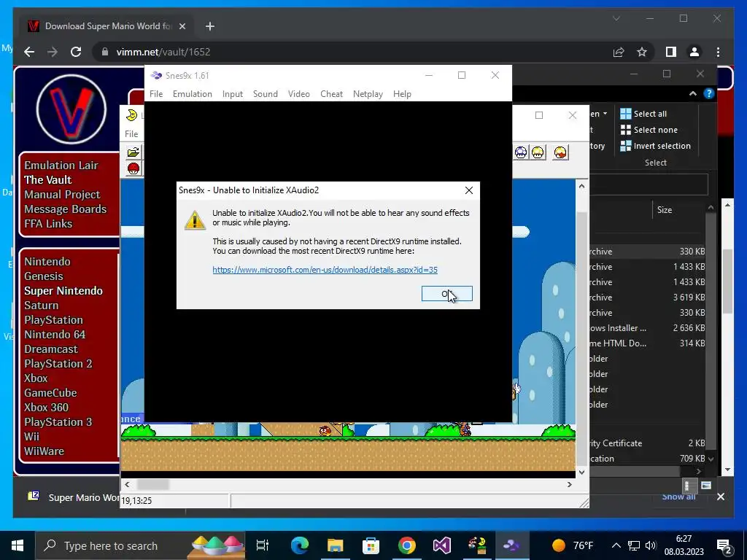
Task: Click the scroll-left arrow of the level editor scrollbar
Action: point(127,484)
